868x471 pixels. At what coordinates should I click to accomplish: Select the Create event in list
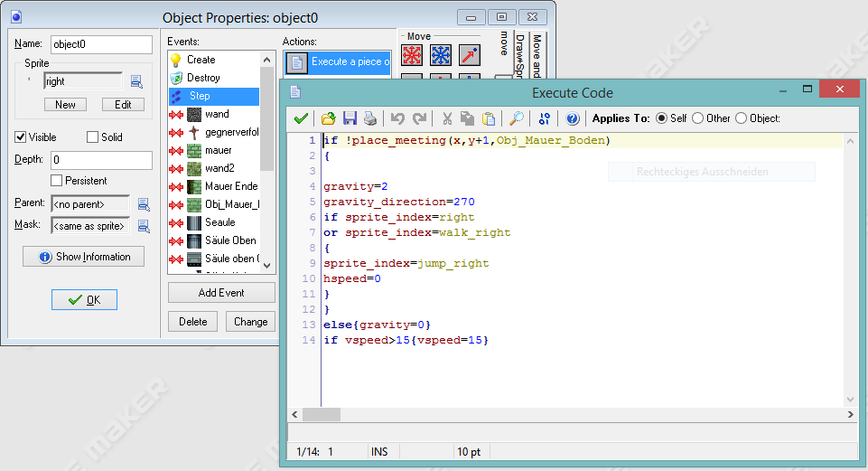(x=201, y=60)
